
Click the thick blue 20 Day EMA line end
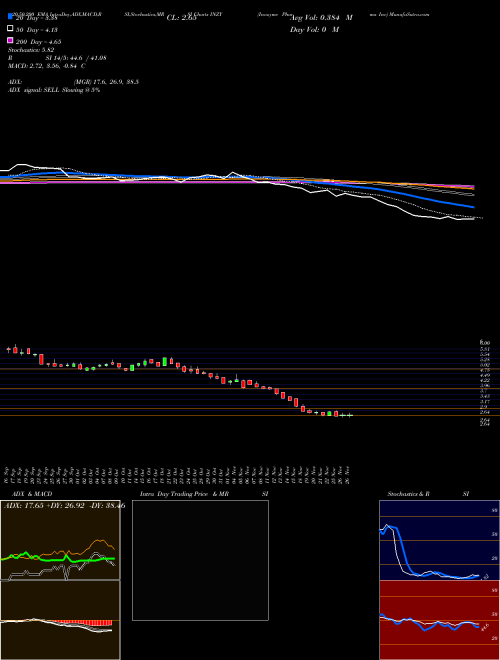click(473, 207)
